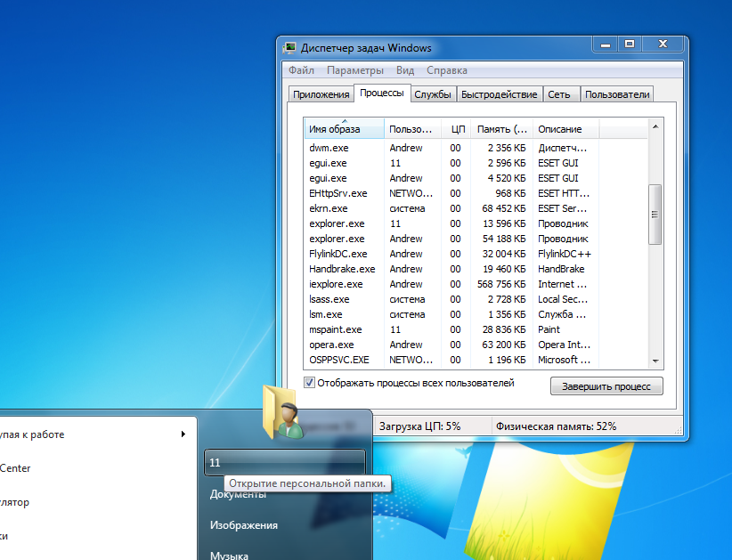Open the Пользователи tab
The image size is (732, 560).
[x=617, y=94]
